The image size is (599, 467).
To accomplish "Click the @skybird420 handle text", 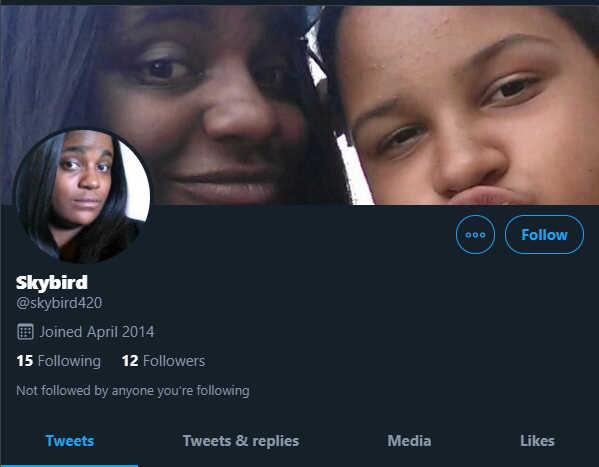I will 59,303.
